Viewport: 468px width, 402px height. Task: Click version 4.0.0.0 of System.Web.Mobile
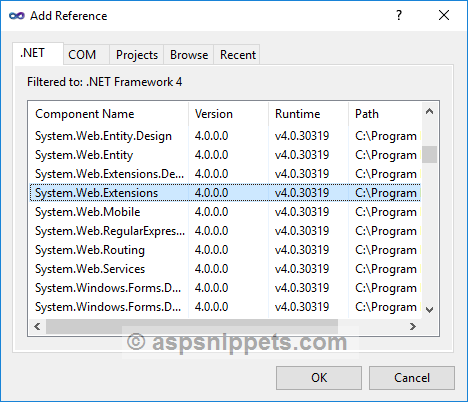point(211,212)
